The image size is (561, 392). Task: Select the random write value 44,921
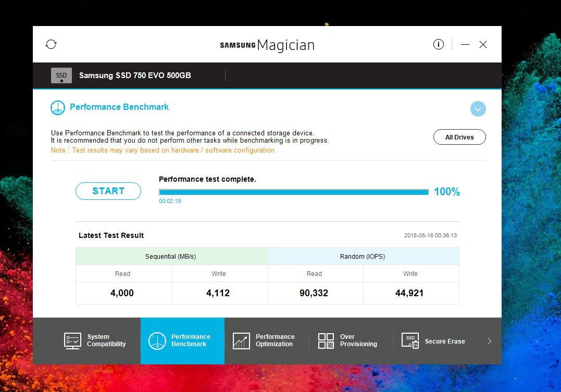[x=409, y=293]
